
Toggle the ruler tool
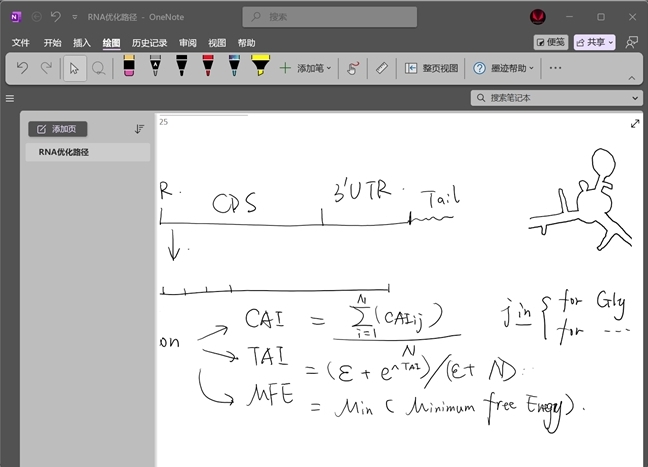381,68
